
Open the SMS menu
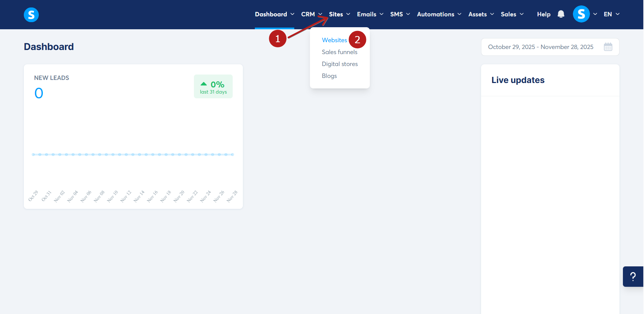(x=399, y=14)
